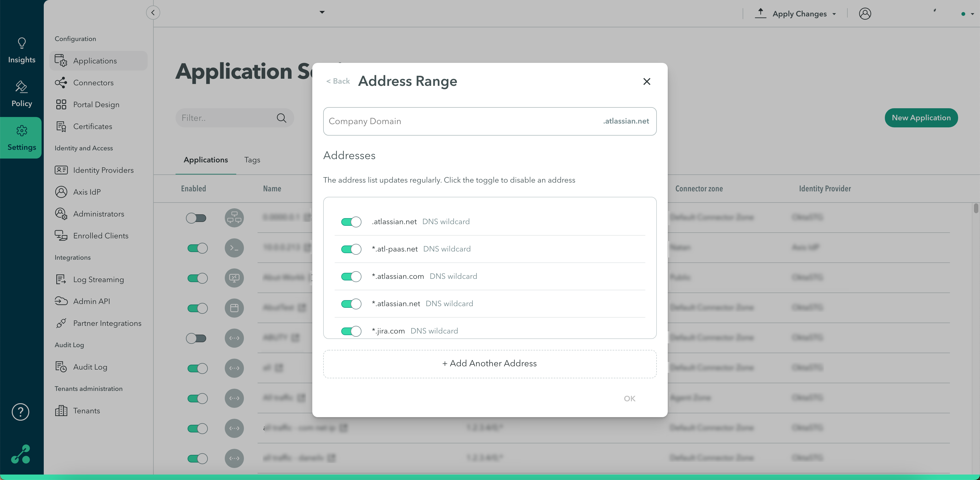Click the help question mark icon
The height and width of the screenshot is (480, 980).
click(21, 412)
